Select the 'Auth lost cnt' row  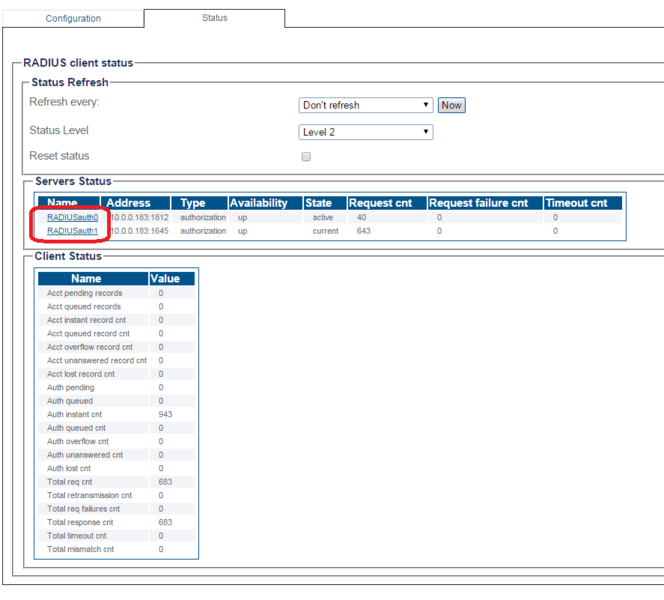click(116, 468)
